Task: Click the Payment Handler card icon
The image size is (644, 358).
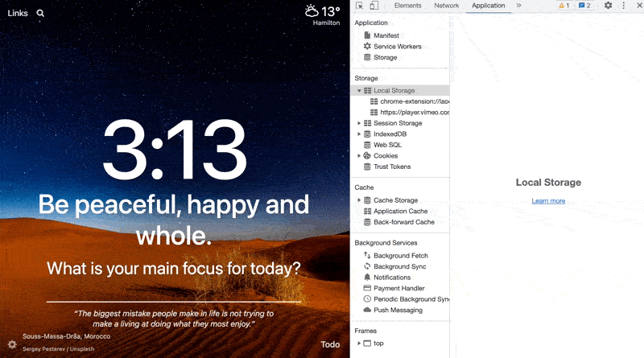Action: click(x=367, y=288)
